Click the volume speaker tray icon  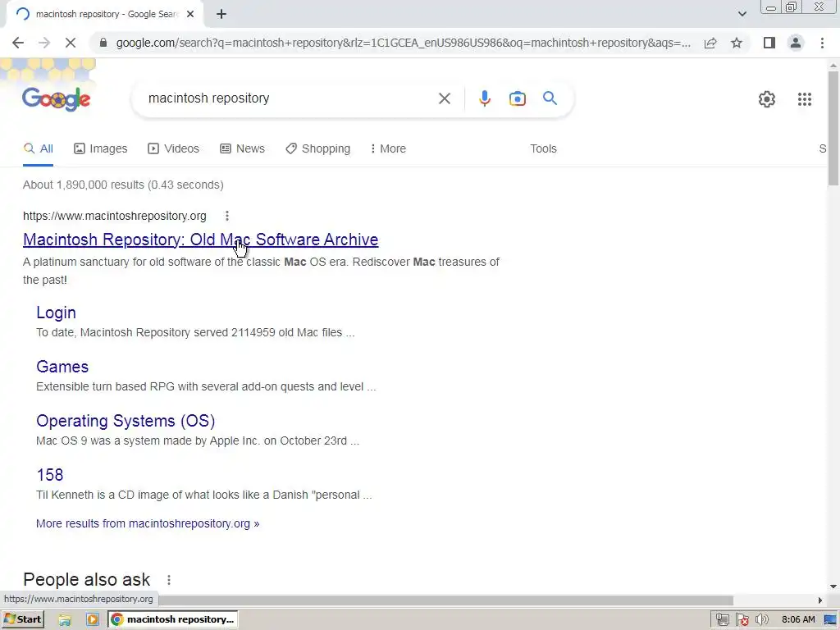tap(761, 620)
